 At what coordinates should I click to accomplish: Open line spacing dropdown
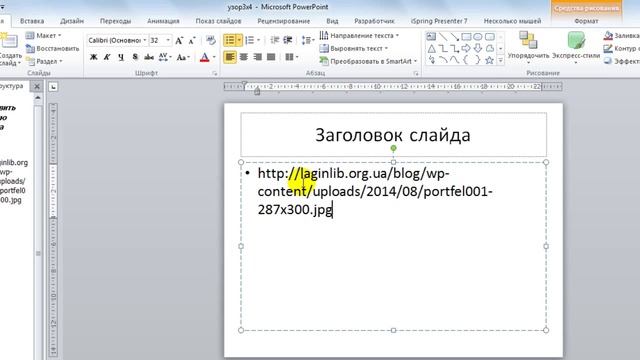[307, 40]
